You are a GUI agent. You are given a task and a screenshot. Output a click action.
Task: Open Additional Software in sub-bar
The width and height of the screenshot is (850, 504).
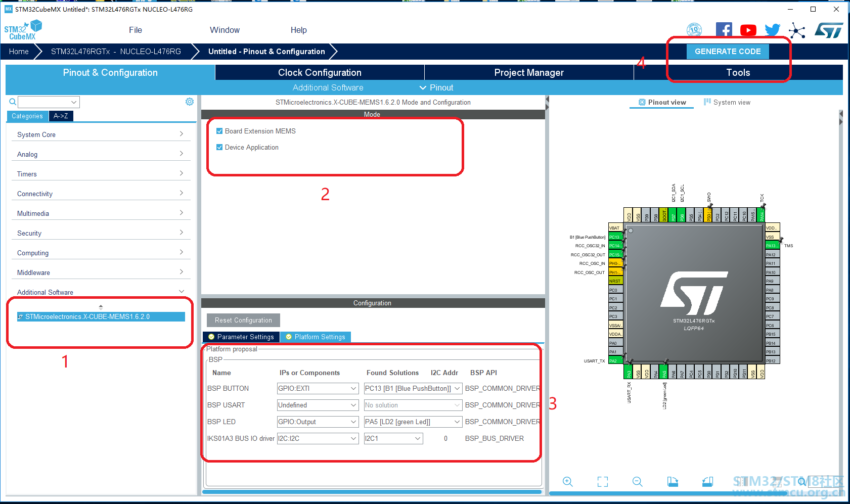(x=328, y=87)
